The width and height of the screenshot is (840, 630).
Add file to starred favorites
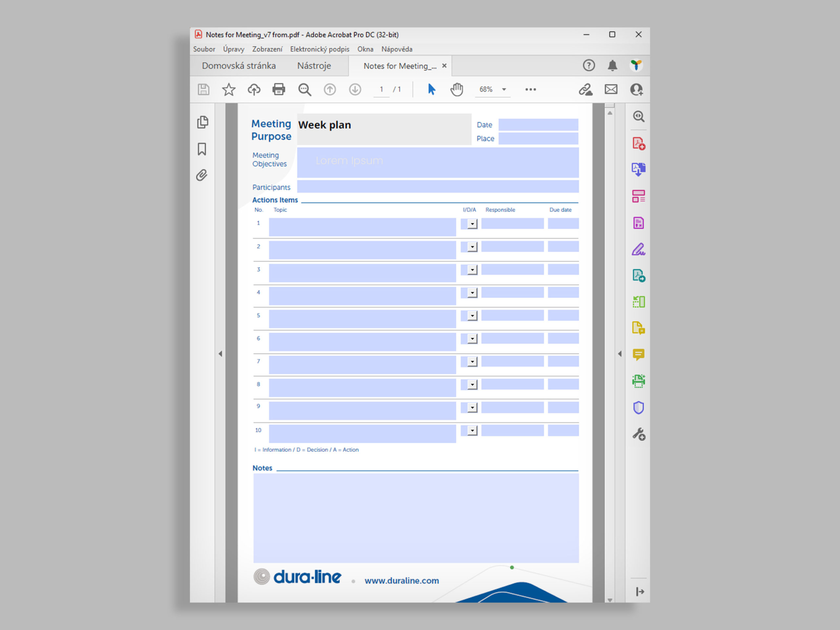[229, 89]
